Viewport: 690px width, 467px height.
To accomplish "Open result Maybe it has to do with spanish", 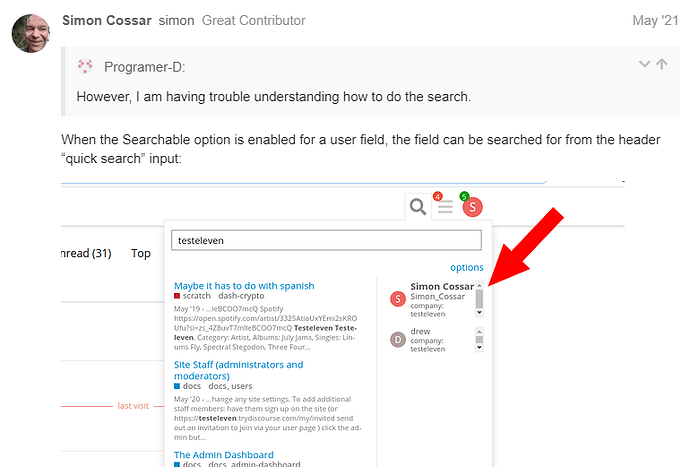I will click(x=244, y=286).
